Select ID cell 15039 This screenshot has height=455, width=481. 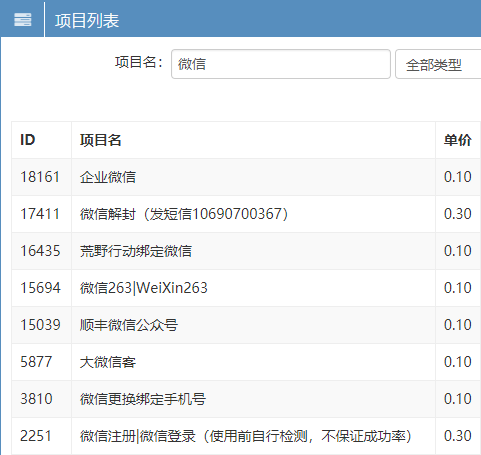click(40, 325)
